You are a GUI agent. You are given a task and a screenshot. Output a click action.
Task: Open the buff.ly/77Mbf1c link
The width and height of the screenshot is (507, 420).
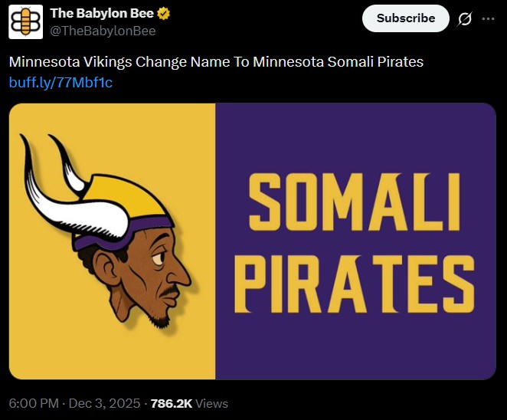pos(61,82)
